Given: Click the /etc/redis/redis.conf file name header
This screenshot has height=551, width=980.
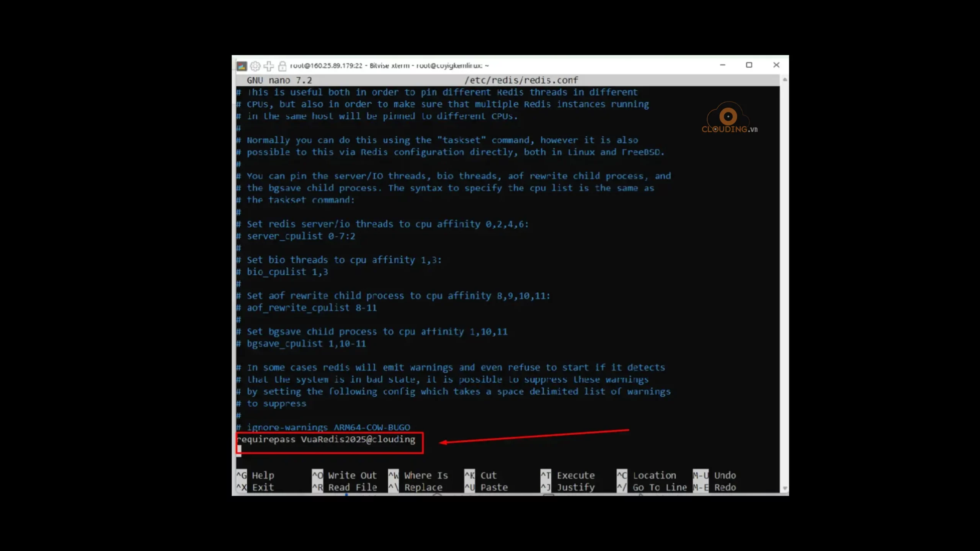Looking at the screenshot, I should pos(521,80).
